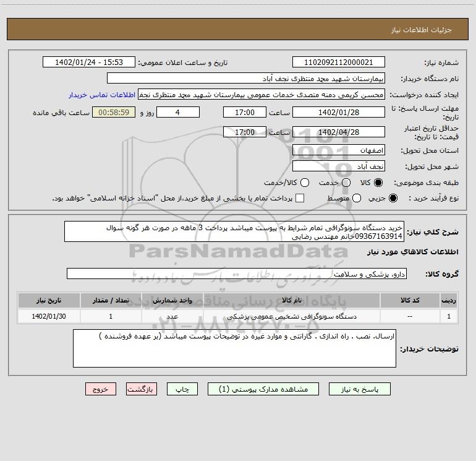
Task: Select the متوسط purchase type radio
Action: (x=357, y=198)
